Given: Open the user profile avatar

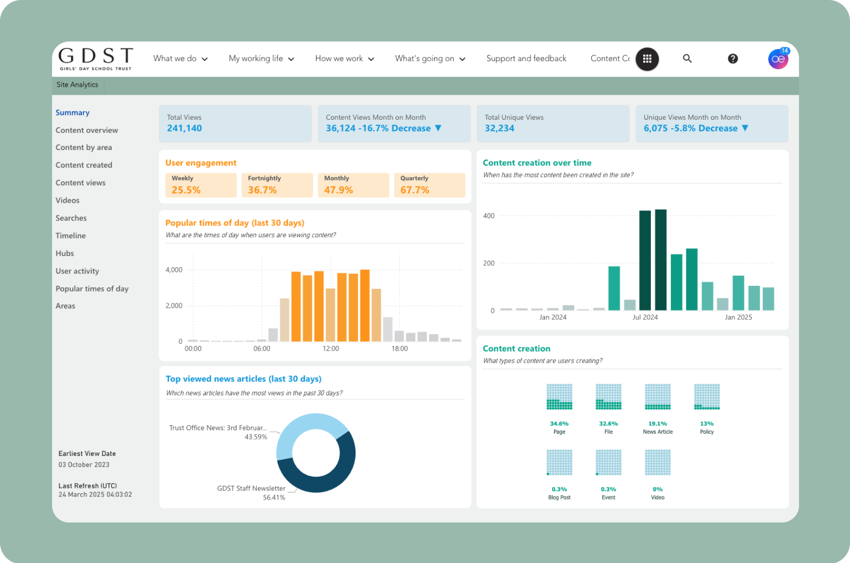Looking at the screenshot, I should click(777, 59).
